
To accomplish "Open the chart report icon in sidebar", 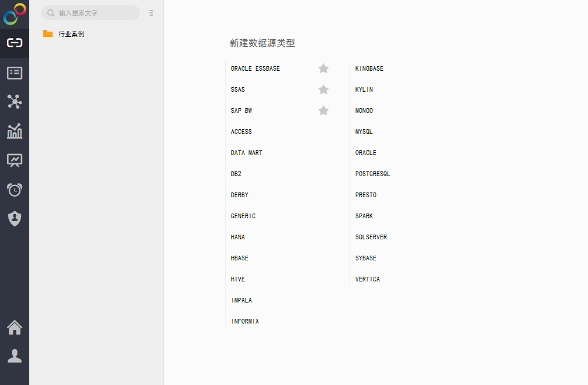I will pos(15,131).
